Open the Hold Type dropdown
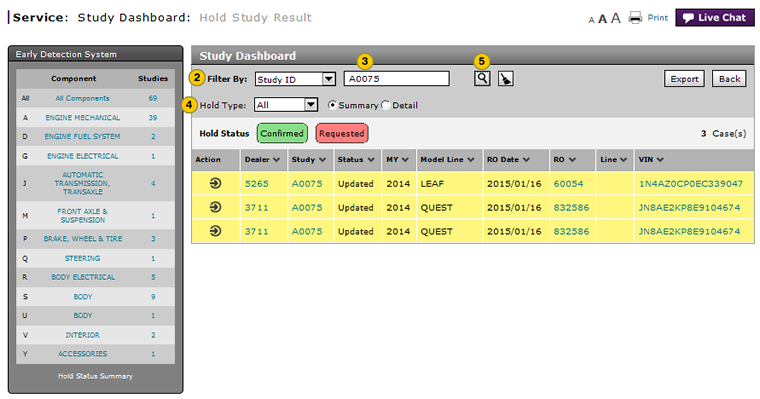This screenshot has width=760, height=399. coord(286,105)
